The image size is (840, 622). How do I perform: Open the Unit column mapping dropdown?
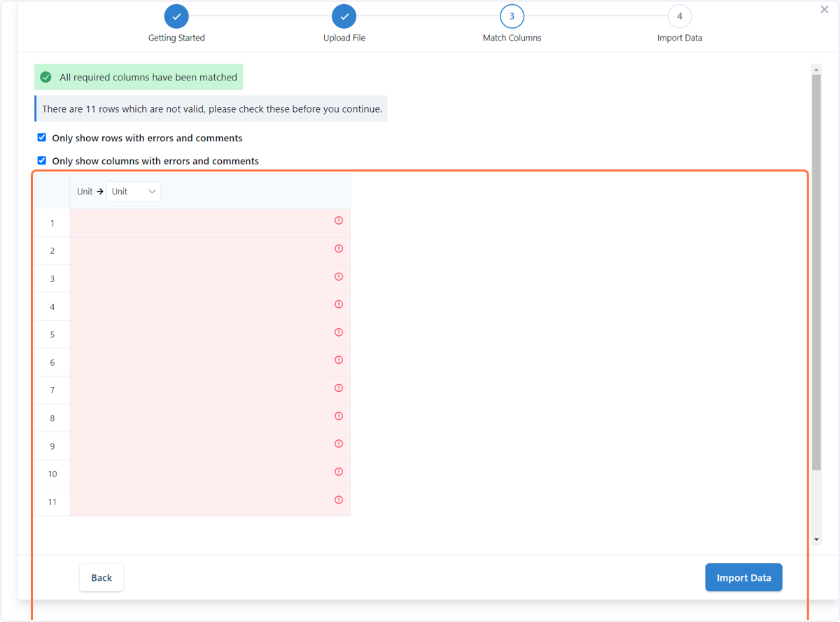[x=134, y=192]
